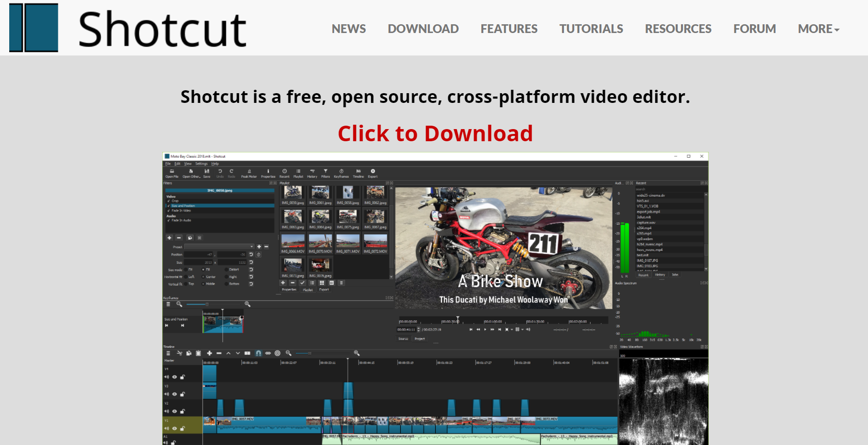Open the Filters panel icon
Screen dimensions: 868x445
pyautogui.click(x=325, y=173)
